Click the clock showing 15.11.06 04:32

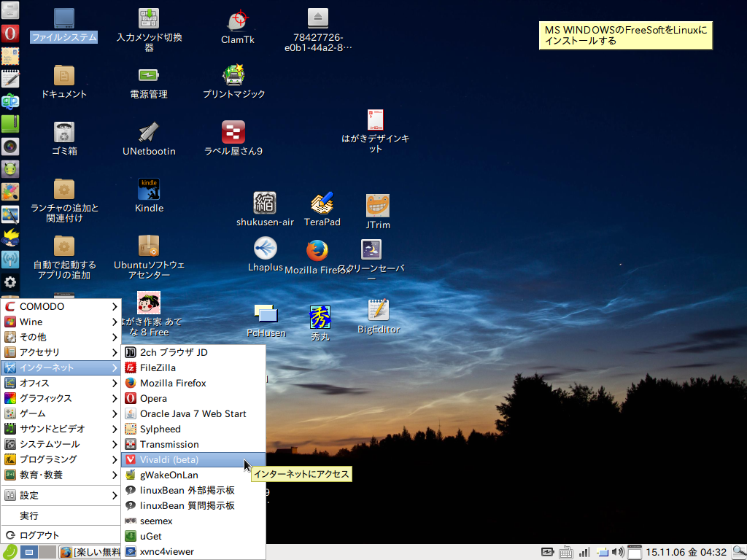point(686,552)
